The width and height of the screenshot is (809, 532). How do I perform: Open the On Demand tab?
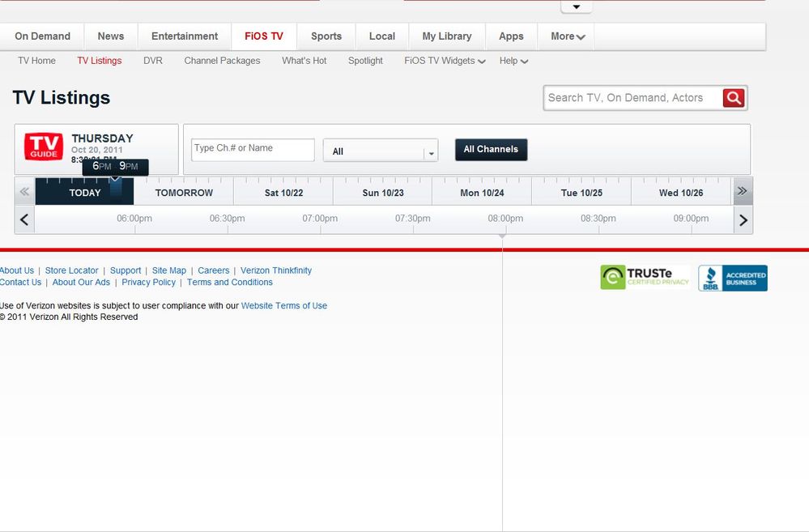coord(42,36)
